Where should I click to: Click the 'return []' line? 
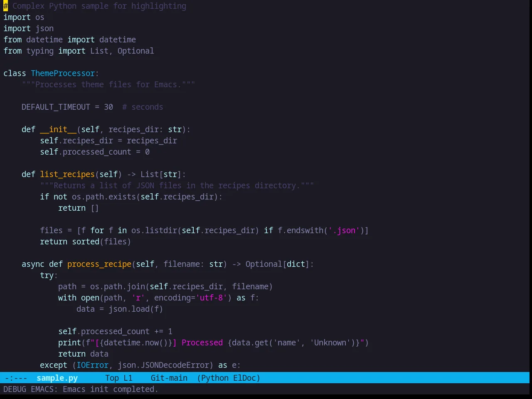click(79, 208)
